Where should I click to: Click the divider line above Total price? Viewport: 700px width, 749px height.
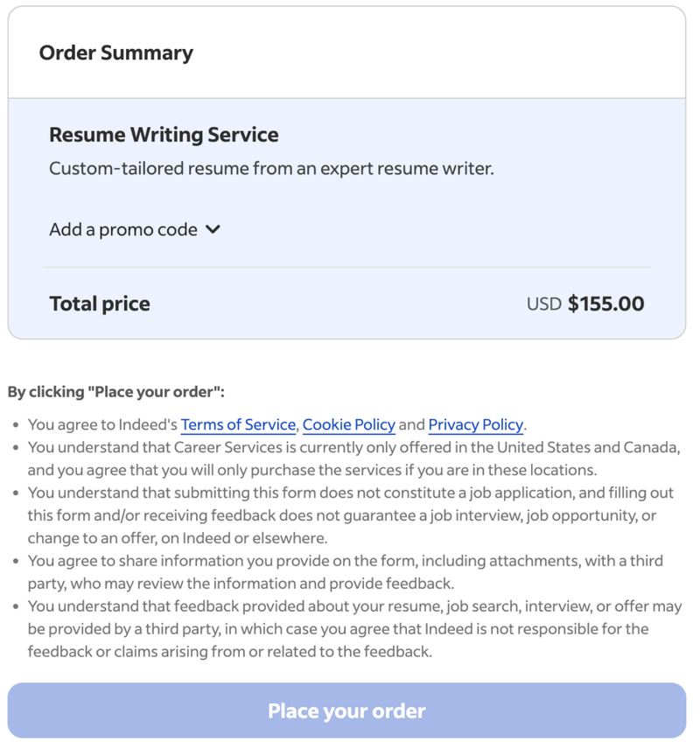point(348,267)
